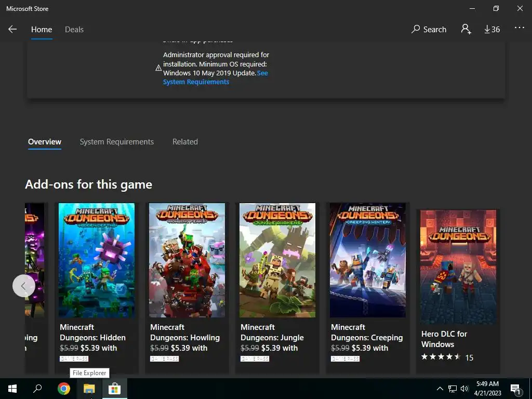Click the Minecraft Dungeons: Creeping title
This screenshot has width=532, height=399.
pyautogui.click(x=367, y=332)
